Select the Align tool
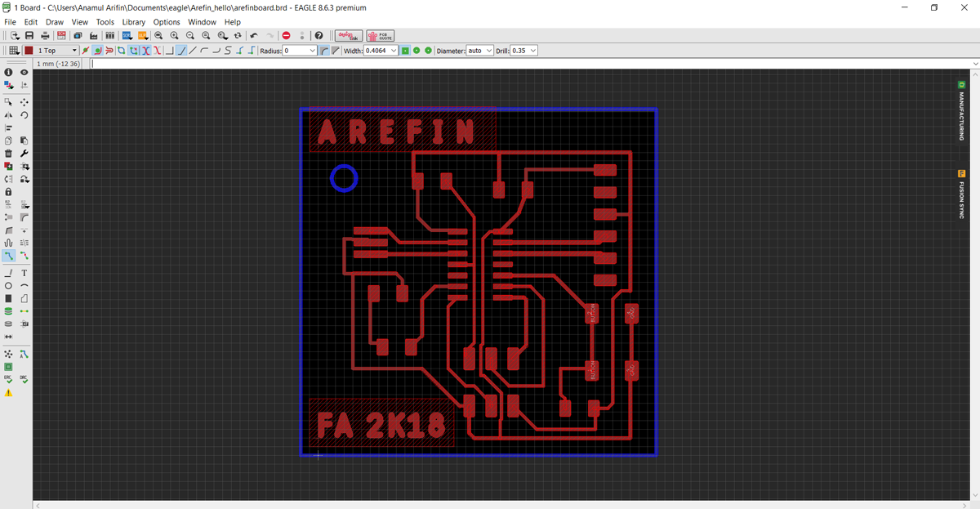This screenshot has height=509, width=980. click(x=8, y=127)
